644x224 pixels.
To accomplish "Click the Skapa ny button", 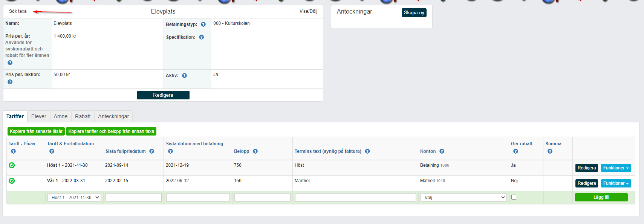I will [414, 13].
